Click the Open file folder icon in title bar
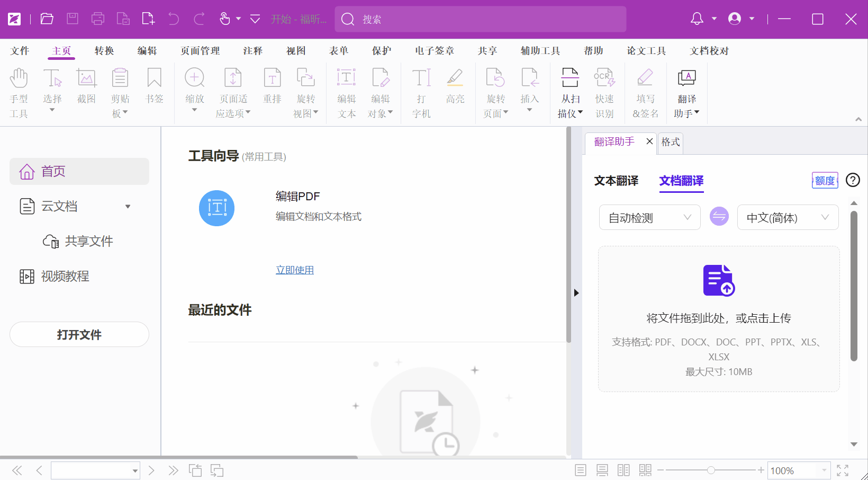868x480 pixels. pyautogui.click(x=47, y=19)
